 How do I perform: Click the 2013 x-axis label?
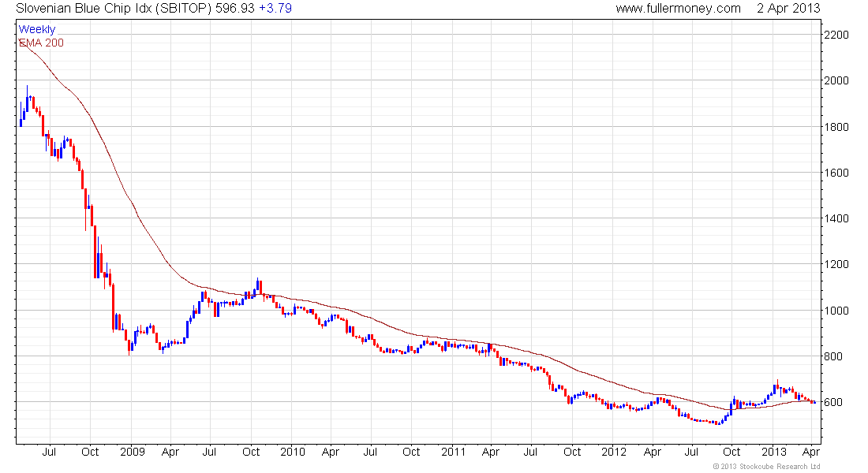774,452
